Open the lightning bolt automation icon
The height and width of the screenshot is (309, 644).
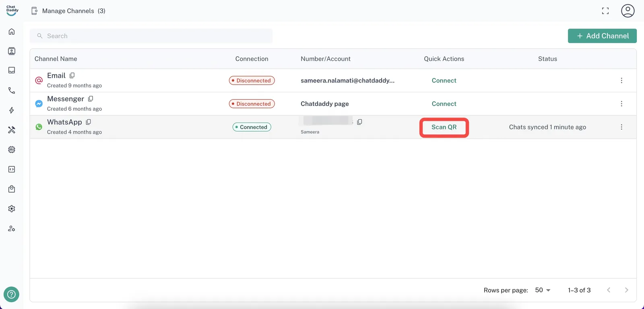tap(12, 110)
